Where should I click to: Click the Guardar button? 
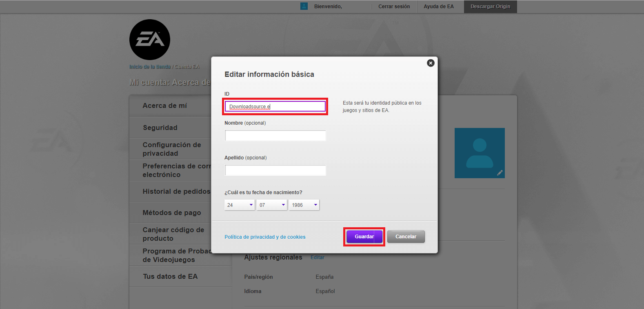click(x=364, y=237)
